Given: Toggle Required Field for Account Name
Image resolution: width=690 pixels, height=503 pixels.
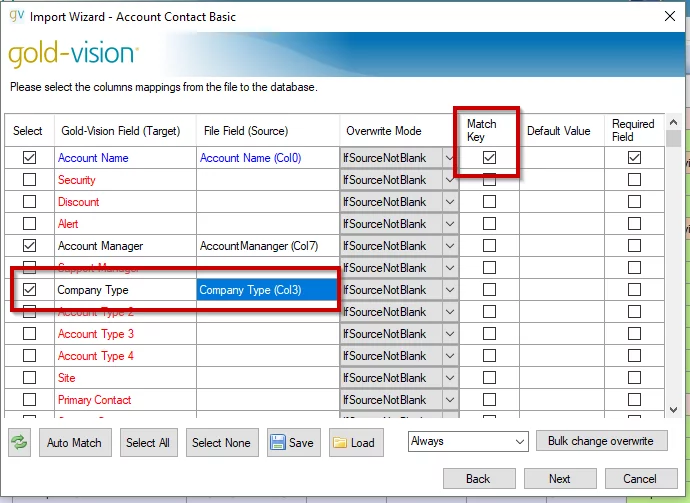Looking at the screenshot, I should (634, 158).
